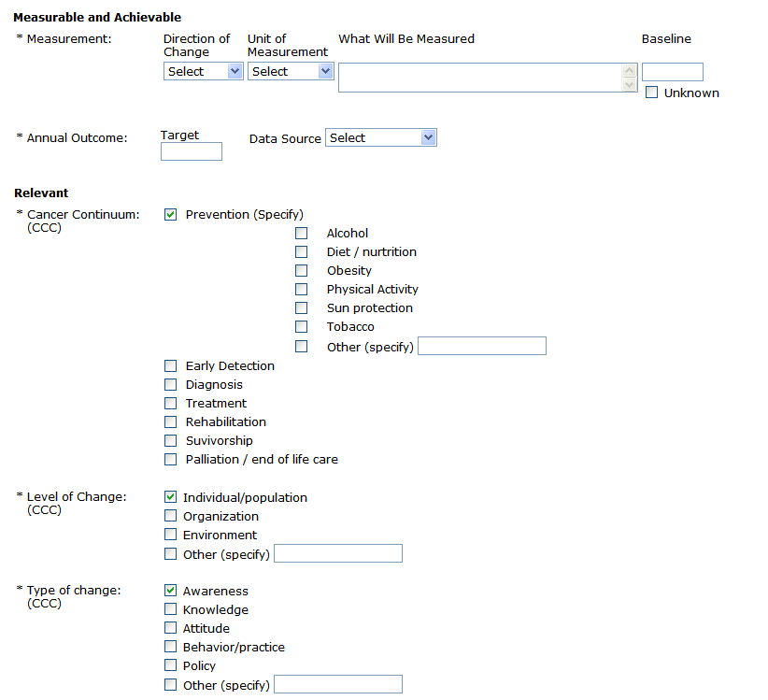Open the Data Source select menu
Viewport: 768px width, 700px height.
tap(380, 137)
